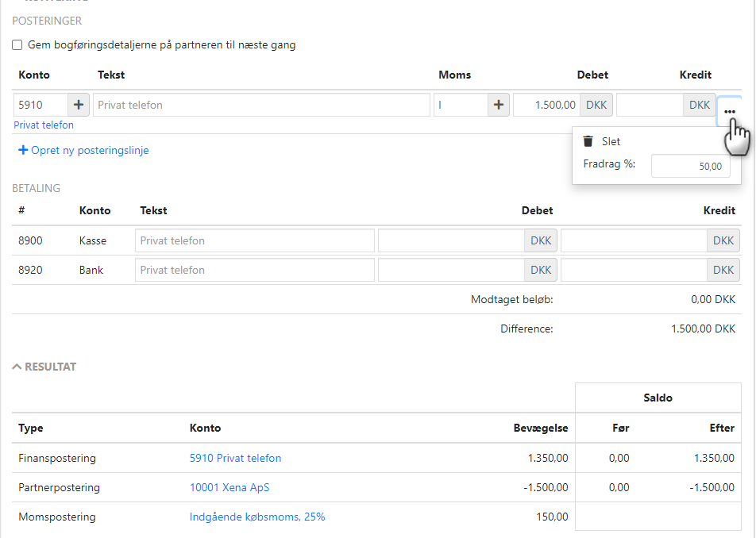Open the 'Privat telefon' link below account field
The height and width of the screenshot is (538, 756).
(x=44, y=125)
